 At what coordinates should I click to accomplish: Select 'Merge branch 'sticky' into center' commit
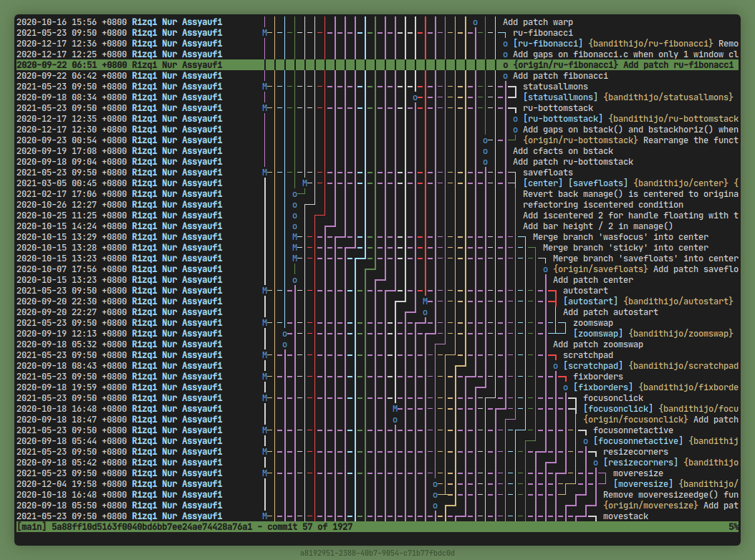(625, 248)
